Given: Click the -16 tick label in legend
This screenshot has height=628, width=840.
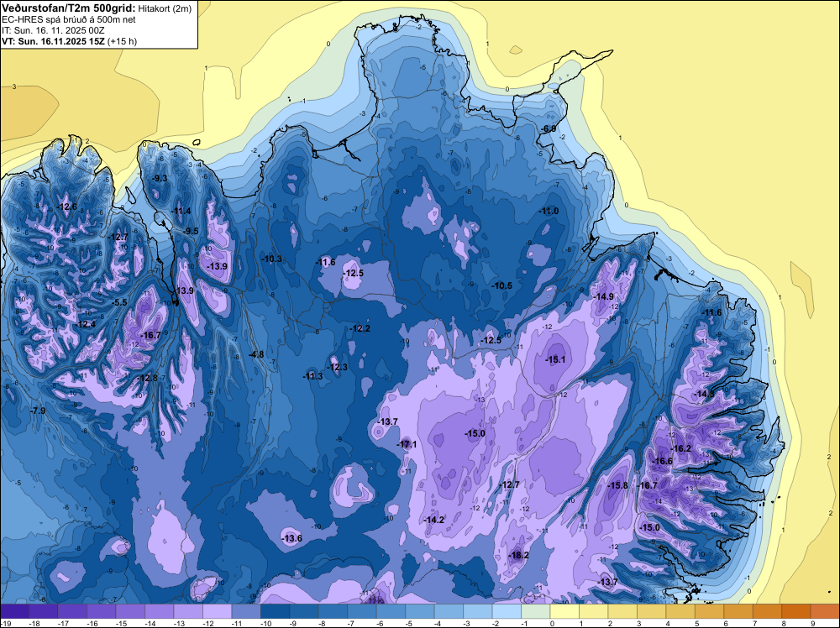Looking at the screenshot, I should 92,624.
